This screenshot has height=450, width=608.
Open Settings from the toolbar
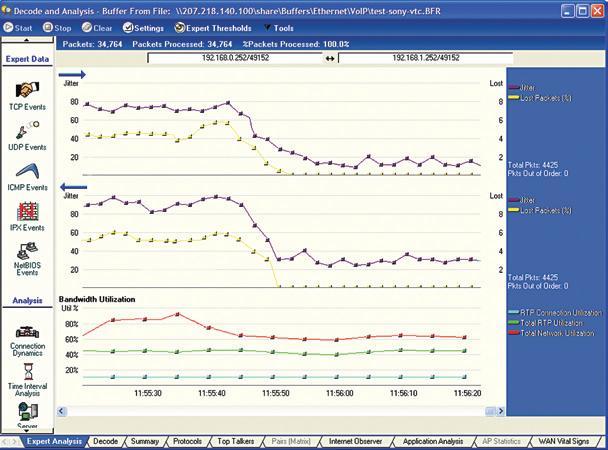(143, 28)
